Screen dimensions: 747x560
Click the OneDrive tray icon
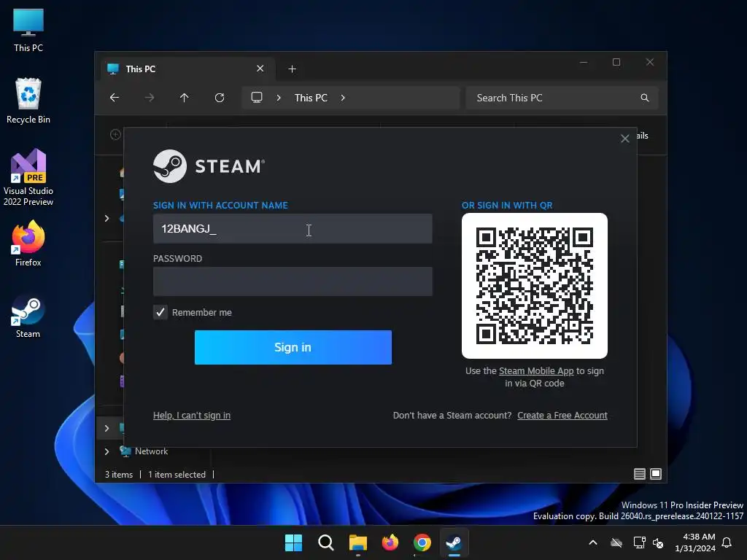(616, 542)
